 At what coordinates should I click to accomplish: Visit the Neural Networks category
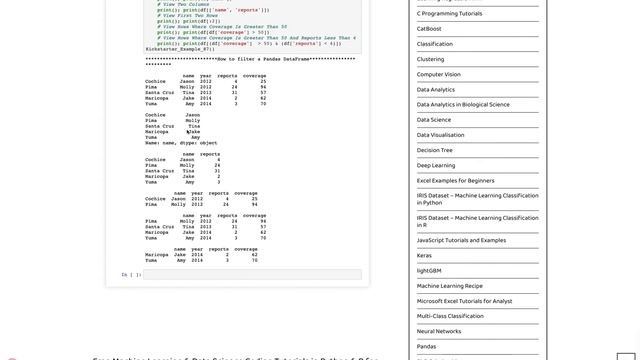tap(439, 331)
